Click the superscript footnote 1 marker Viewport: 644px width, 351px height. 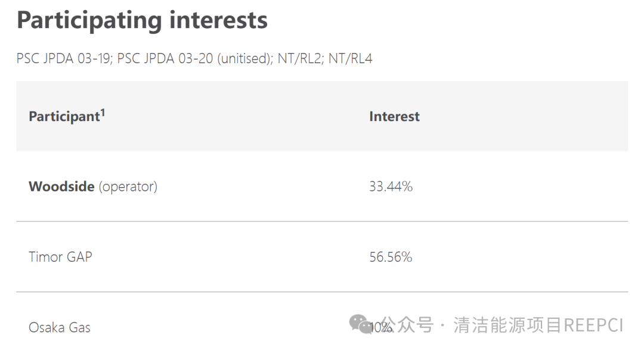click(x=103, y=113)
